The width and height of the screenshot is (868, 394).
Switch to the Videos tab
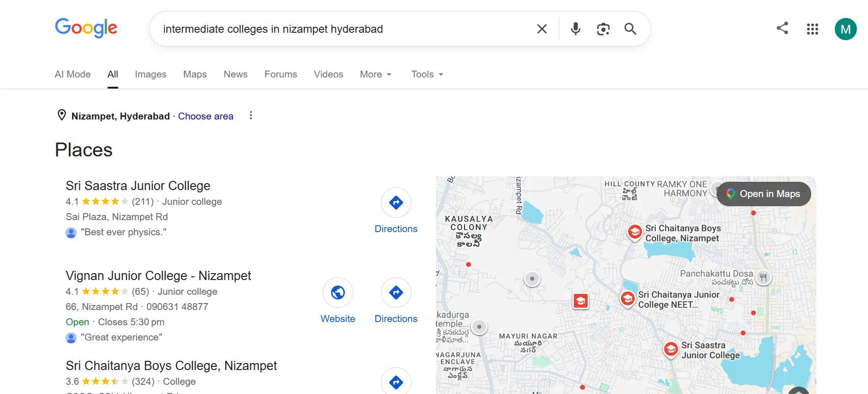click(328, 74)
